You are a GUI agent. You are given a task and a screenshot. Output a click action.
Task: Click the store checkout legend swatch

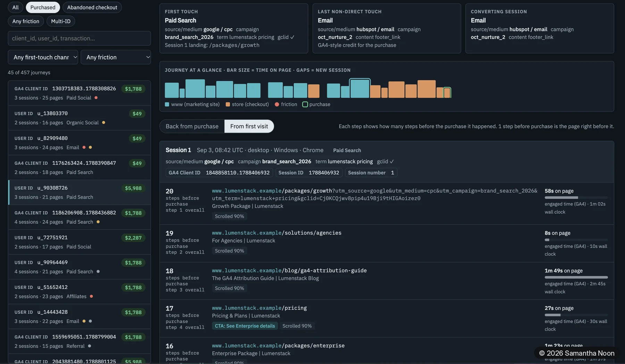click(x=228, y=104)
